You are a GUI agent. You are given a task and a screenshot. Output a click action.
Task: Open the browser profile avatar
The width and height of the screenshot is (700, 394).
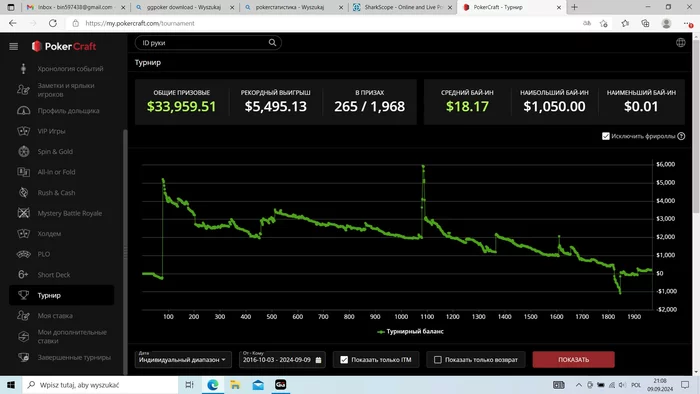point(666,23)
